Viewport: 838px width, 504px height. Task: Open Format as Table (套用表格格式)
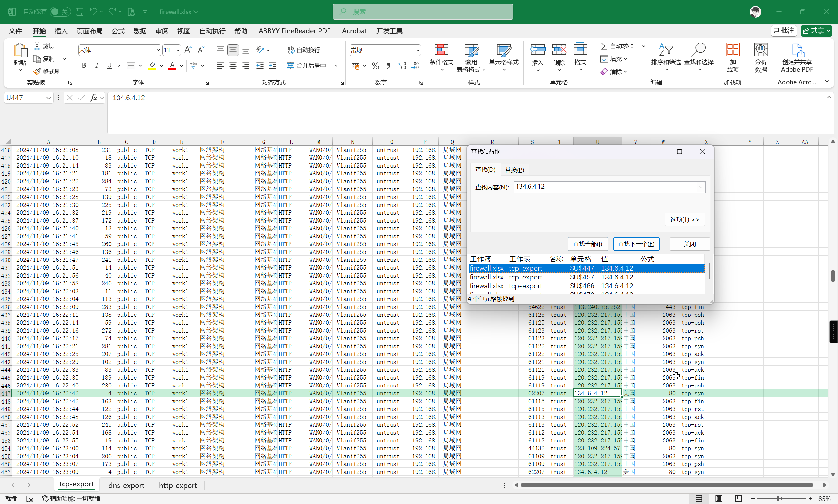471,58
